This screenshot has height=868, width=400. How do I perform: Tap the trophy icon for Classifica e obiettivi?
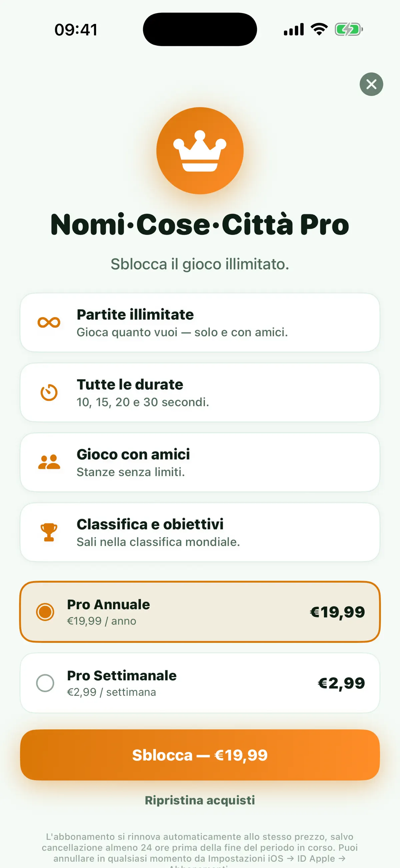click(x=49, y=532)
